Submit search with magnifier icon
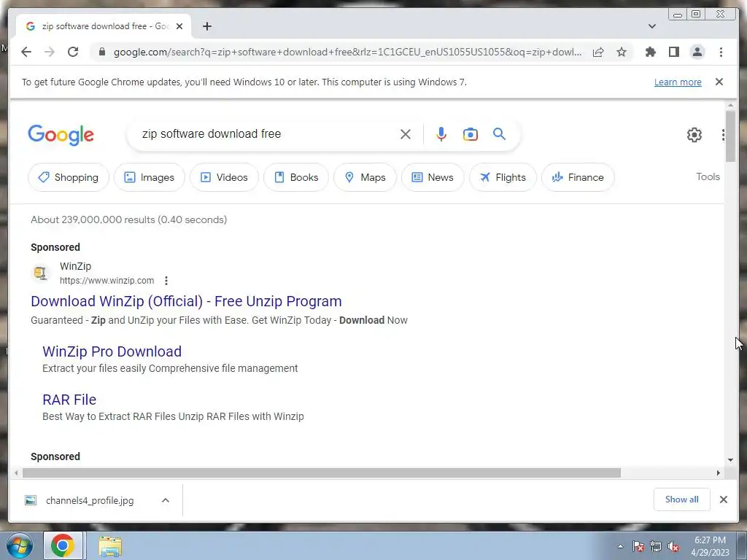747x560 pixels. click(499, 134)
